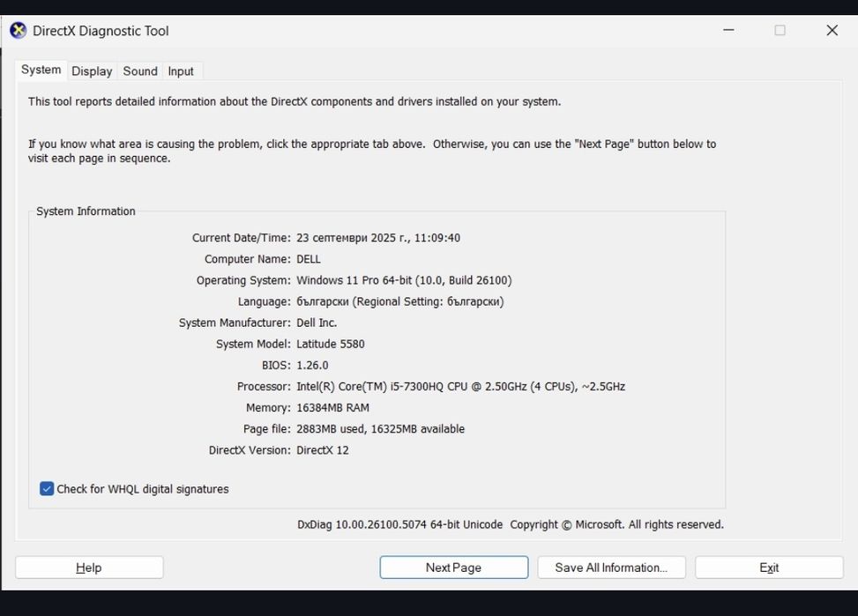Image resolution: width=858 pixels, height=616 pixels.
Task: Click the Language value български
Action: click(322, 301)
